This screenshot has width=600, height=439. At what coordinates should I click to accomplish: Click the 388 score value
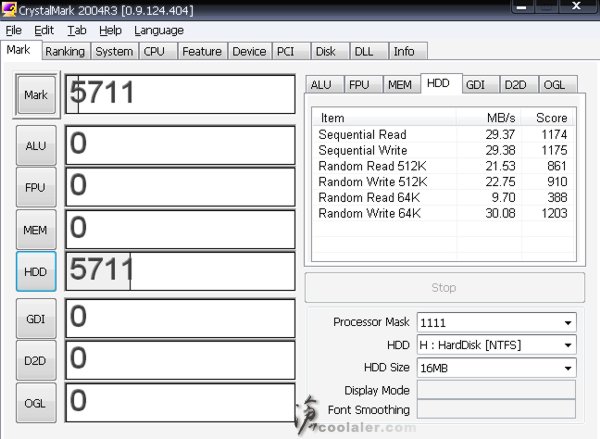[x=557, y=197]
